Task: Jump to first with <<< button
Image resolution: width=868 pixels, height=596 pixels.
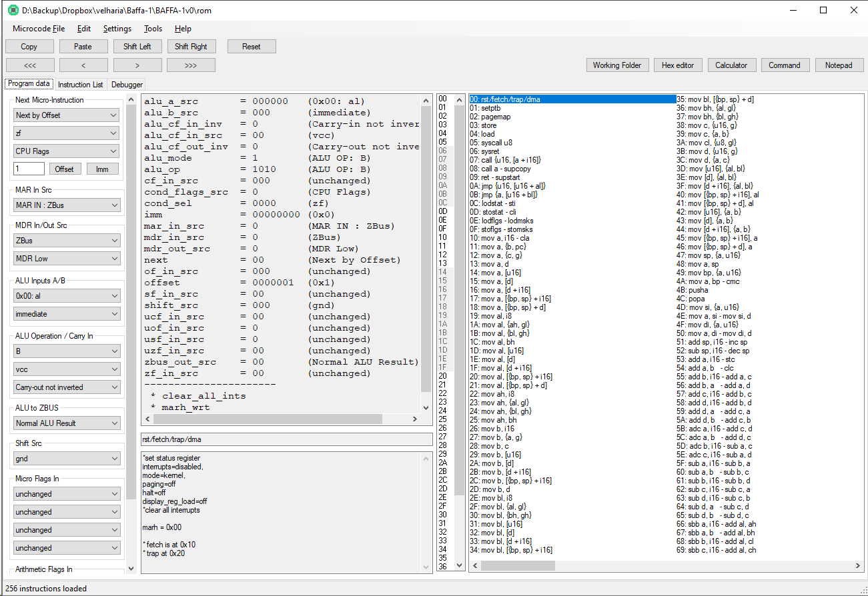Action: (x=30, y=65)
